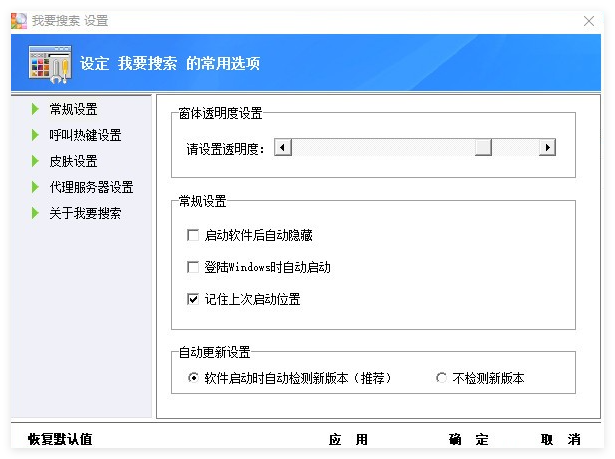This screenshot has height=459, width=615.
Task: Click green arrow beside 关于我要搜索
Action: [35, 213]
